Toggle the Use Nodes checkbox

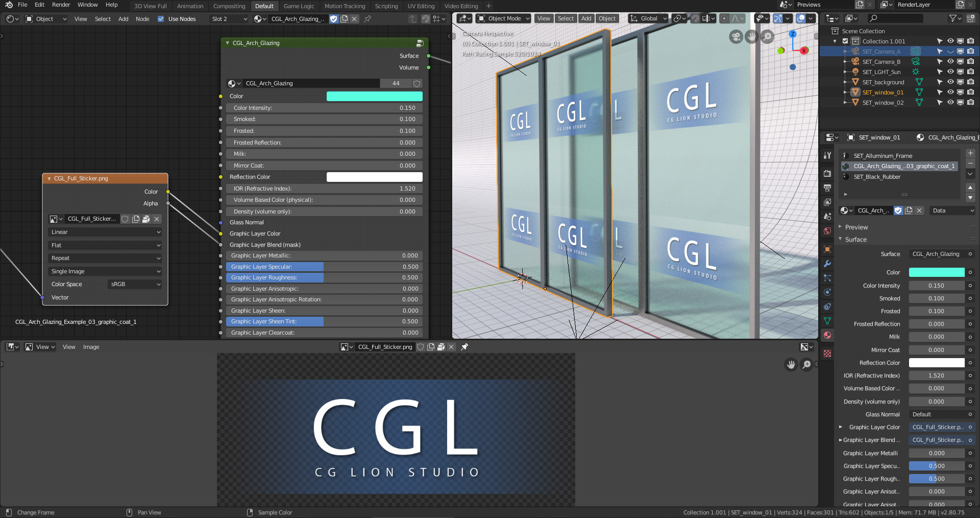point(161,19)
